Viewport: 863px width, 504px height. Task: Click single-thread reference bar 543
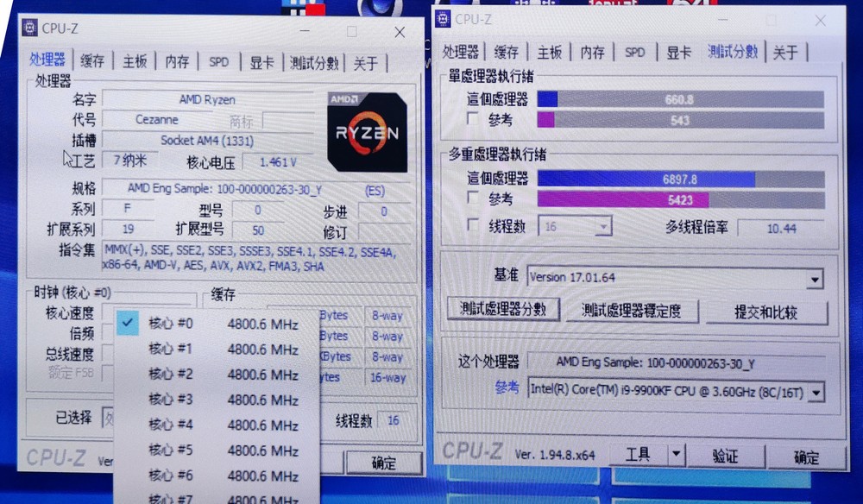click(680, 120)
